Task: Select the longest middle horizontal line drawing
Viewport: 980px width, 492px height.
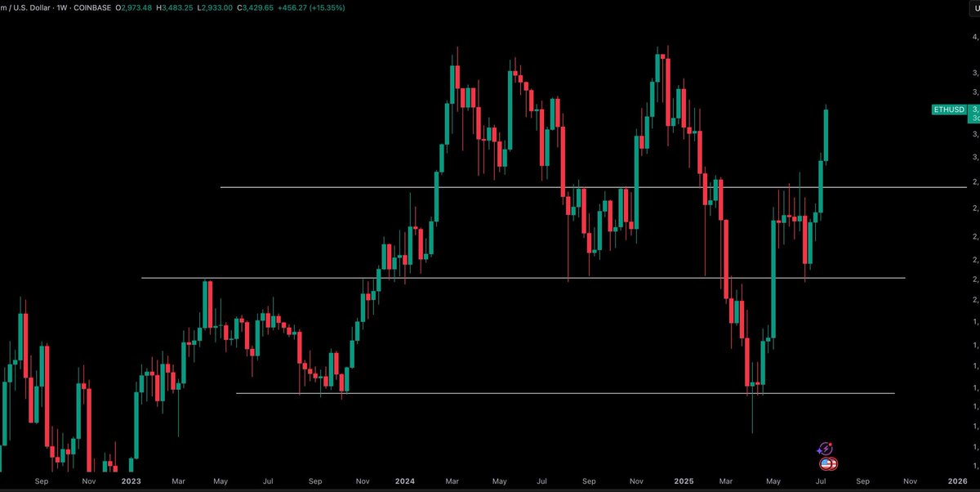Action: pos(523,278)
